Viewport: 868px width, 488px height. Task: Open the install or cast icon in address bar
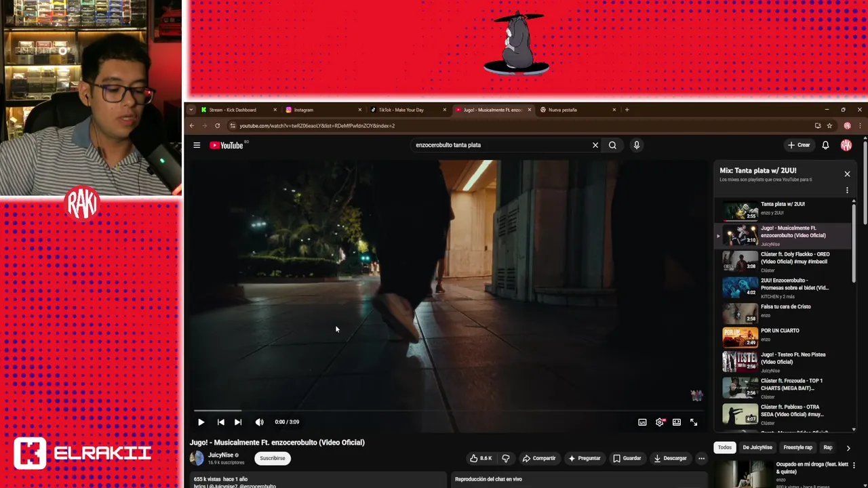[x=818, y=125]
